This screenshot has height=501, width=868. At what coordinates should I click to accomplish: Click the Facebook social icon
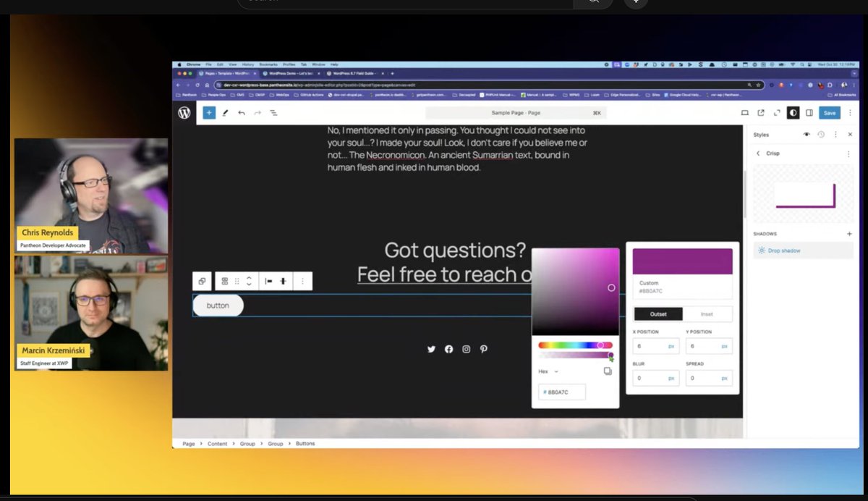pyautogui.click(x=448, y=349)
